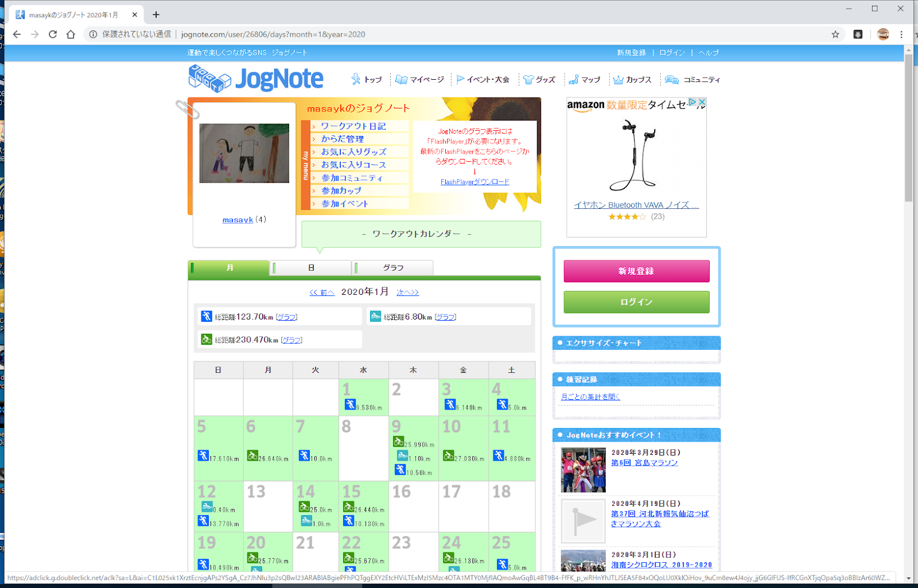Click the January 9 swimming 1.10km icon
Screen dimensions: 918x588
point(403,455)
